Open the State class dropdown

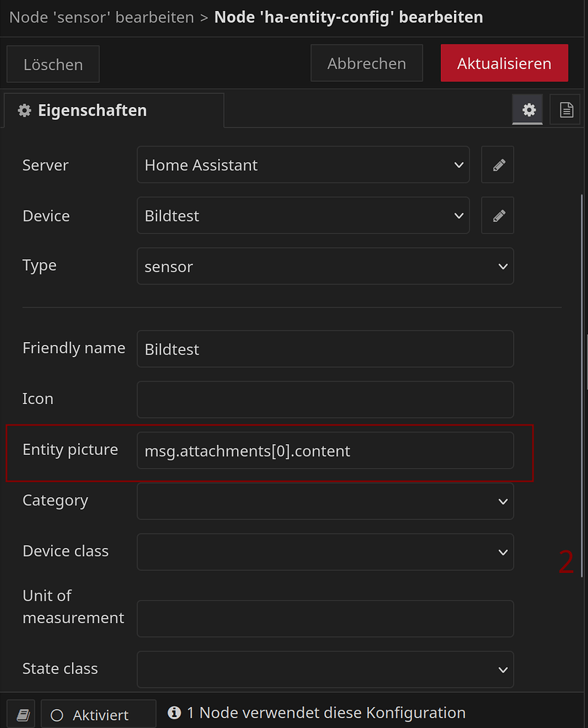point(325,669)
